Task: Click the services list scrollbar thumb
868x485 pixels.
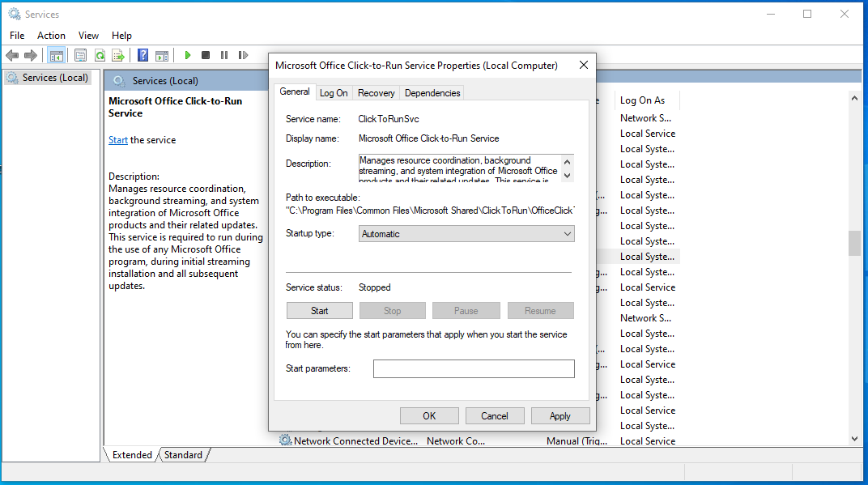Action: pos(855,243)
